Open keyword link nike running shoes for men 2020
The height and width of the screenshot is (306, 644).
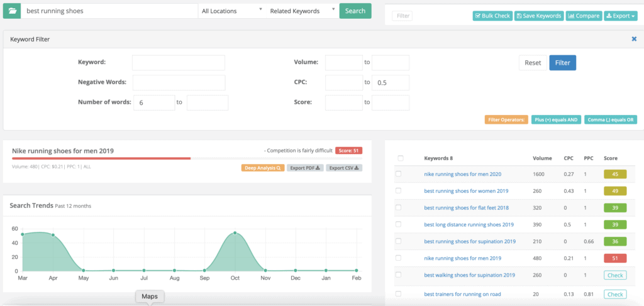coord(462,174)
